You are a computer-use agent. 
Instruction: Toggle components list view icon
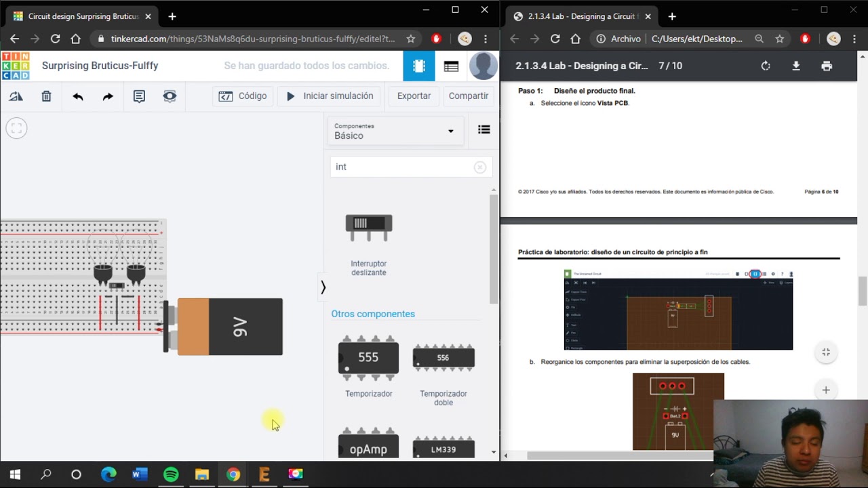tap(484, 129)
